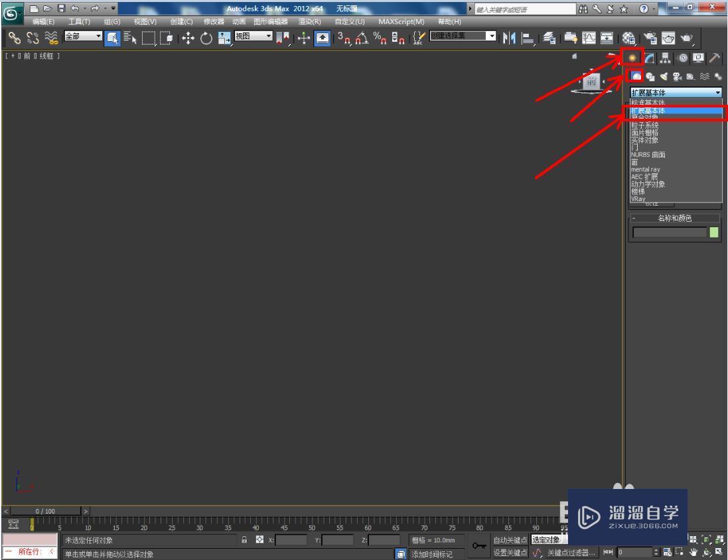The image size is (728, 560).
Task: Choose the Rectangular Selection Region tool
Action: tap(149, 38)
